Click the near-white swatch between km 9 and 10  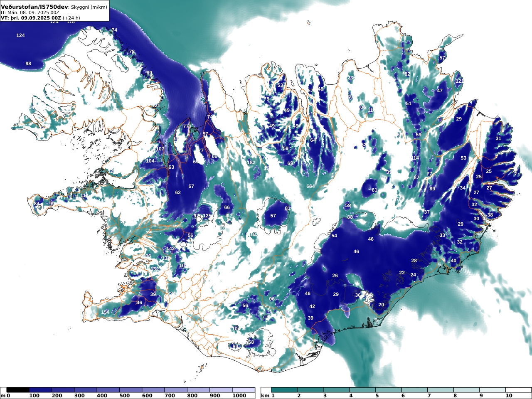[492, 390]
